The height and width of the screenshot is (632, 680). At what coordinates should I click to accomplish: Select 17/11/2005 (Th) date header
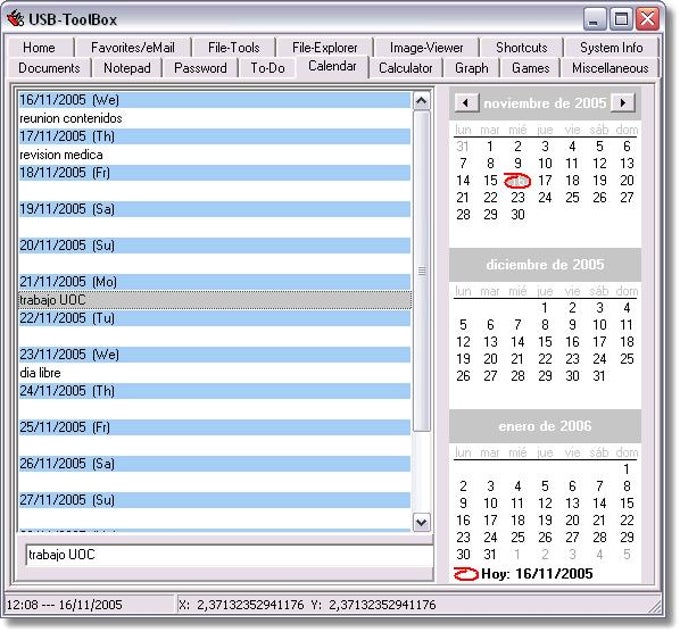click(x=214, y=136)
